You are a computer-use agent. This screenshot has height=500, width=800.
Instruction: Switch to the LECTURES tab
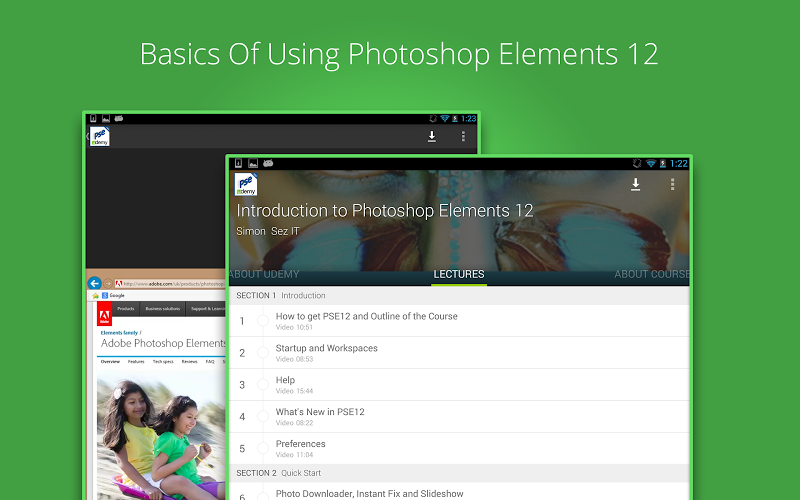(x=459, y=274)
